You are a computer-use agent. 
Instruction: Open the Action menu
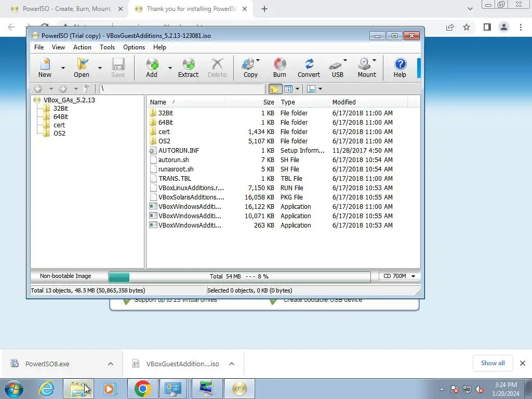[x=82, y=47]
